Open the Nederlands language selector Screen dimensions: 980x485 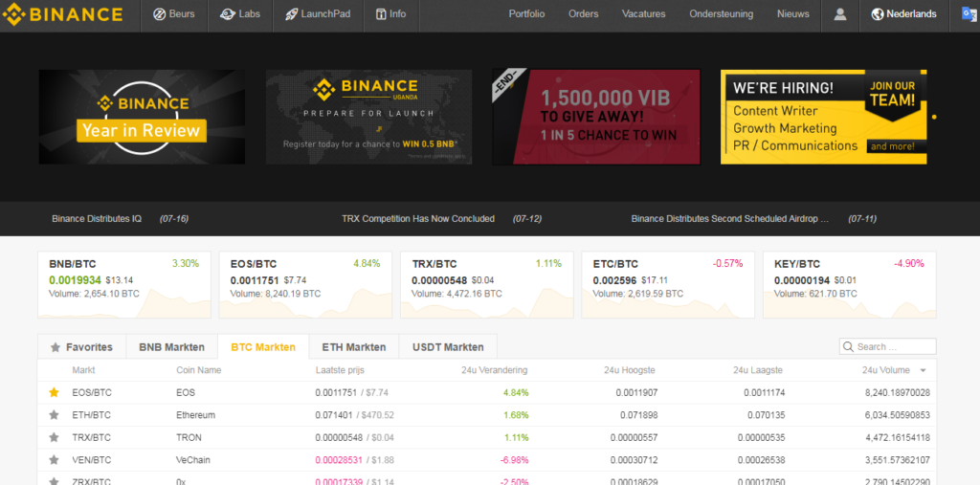click(905, 13)
